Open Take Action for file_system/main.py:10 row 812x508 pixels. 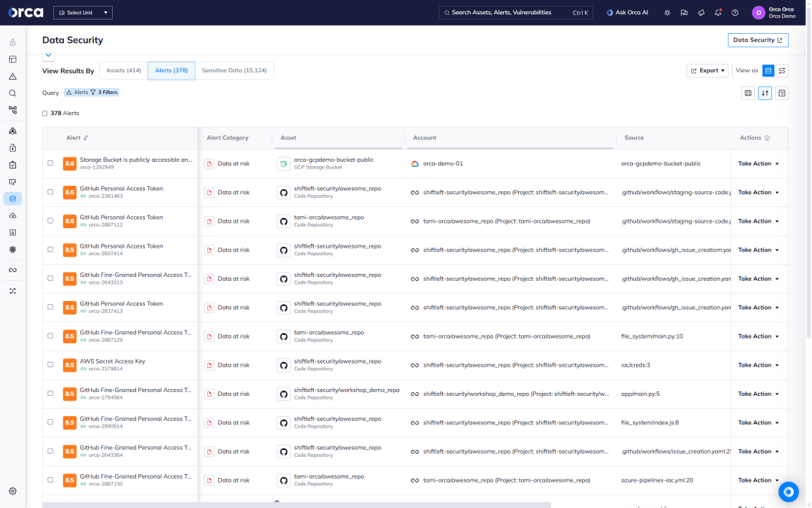coord(758,336)
